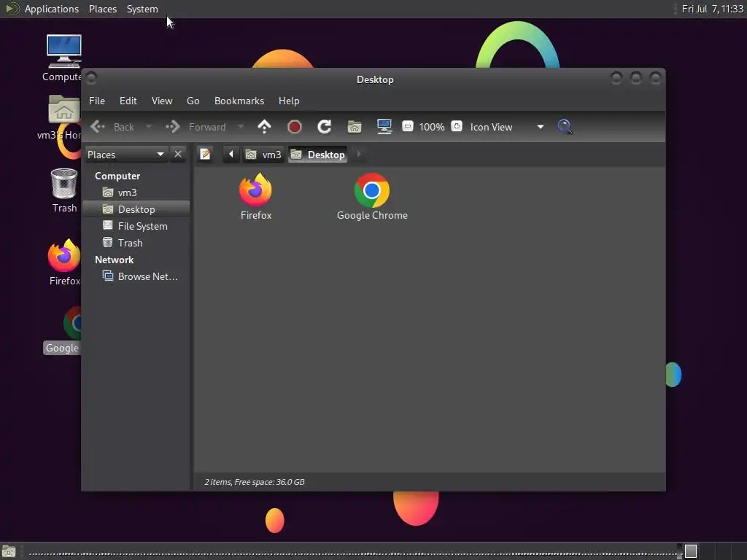This screenshot has height=560, width=747.
Task: Select Browse Network in the sidebar
Action: click(136, 276)
